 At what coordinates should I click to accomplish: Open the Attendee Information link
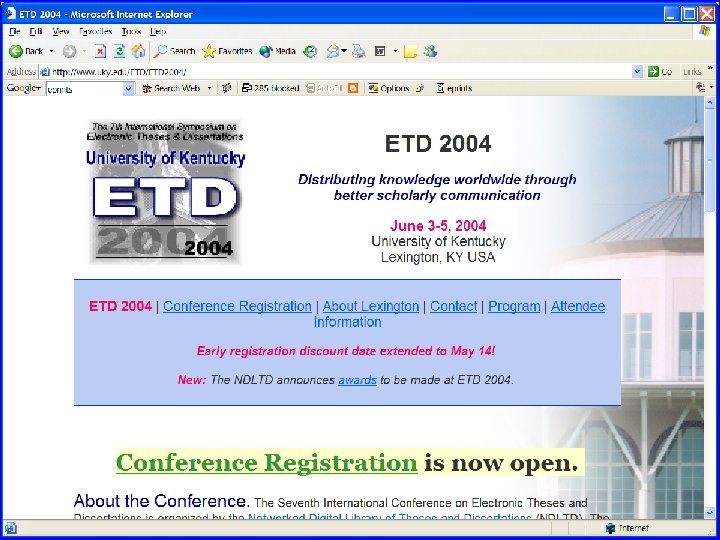click(x=578, y=306)
